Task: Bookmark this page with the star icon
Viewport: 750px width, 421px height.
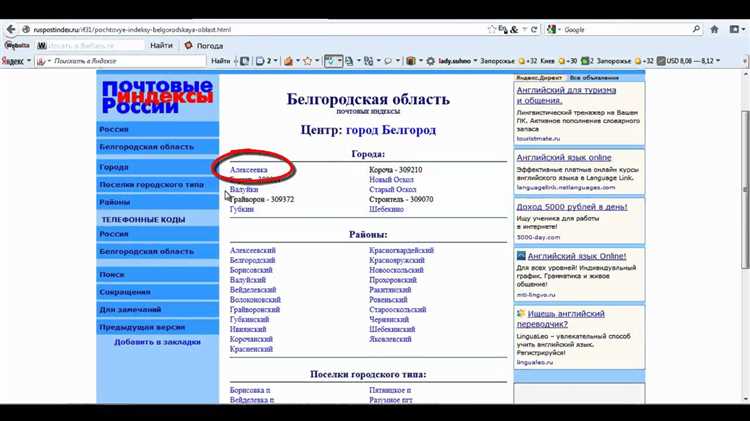Action: [x=492, y=29]
